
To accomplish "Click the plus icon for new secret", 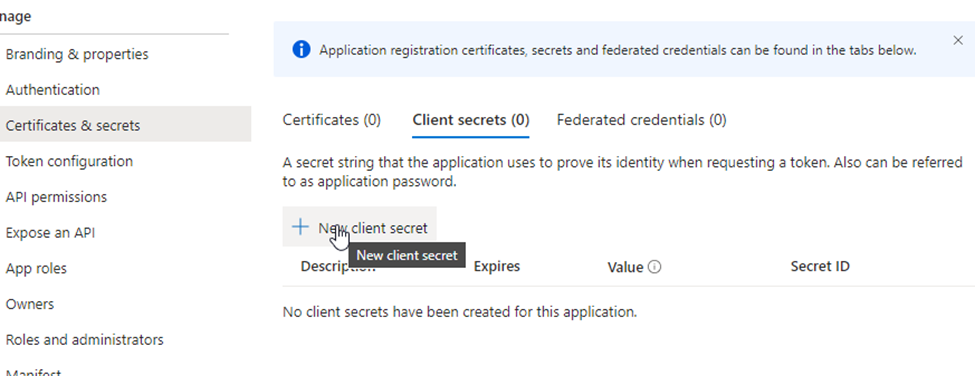I will coord(300,227).
